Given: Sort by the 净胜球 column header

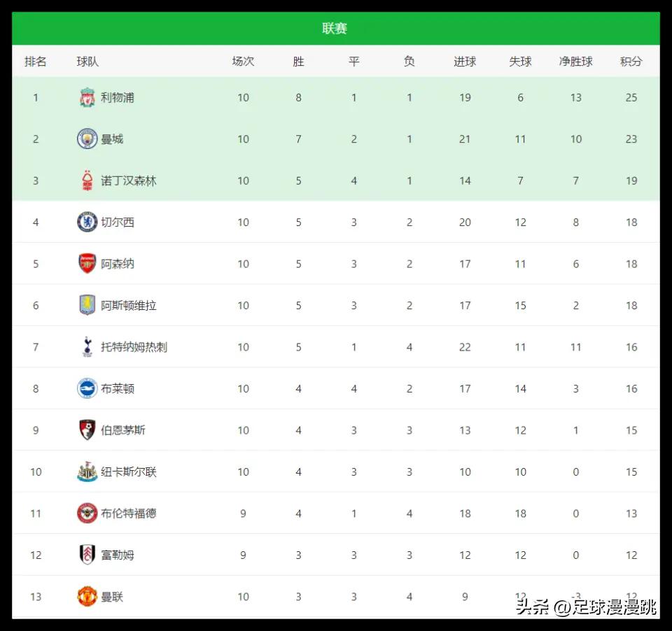Looking at the screenshot, I should pos(575,62).
